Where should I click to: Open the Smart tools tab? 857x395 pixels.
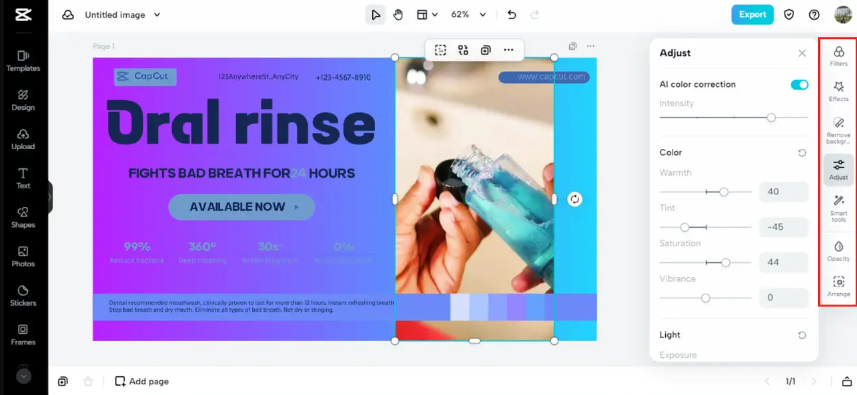pos(838,209)
